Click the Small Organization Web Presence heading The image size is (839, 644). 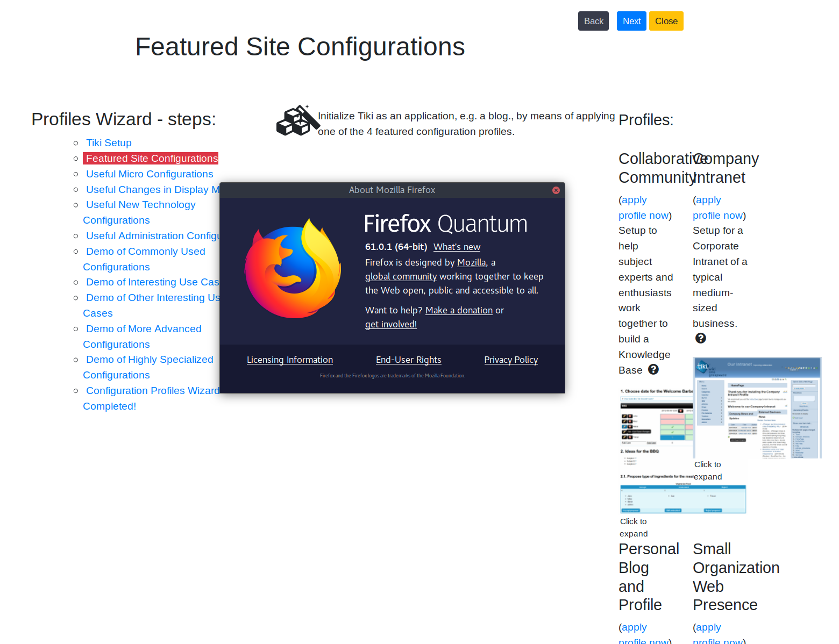point(736,577)
